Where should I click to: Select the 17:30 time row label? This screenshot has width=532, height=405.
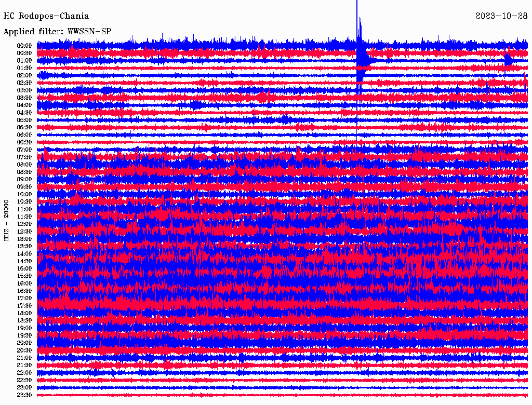coord(24,306)
